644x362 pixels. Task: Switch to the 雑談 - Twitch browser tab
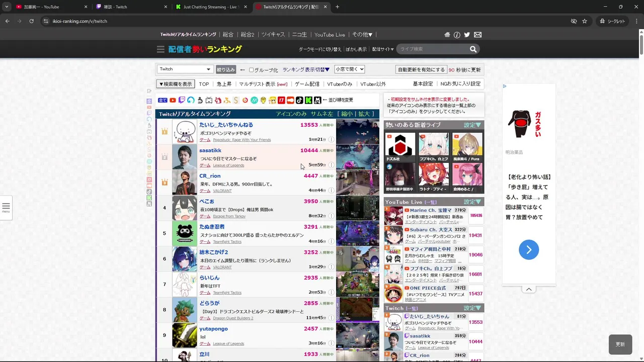click(x=131, y=7)
